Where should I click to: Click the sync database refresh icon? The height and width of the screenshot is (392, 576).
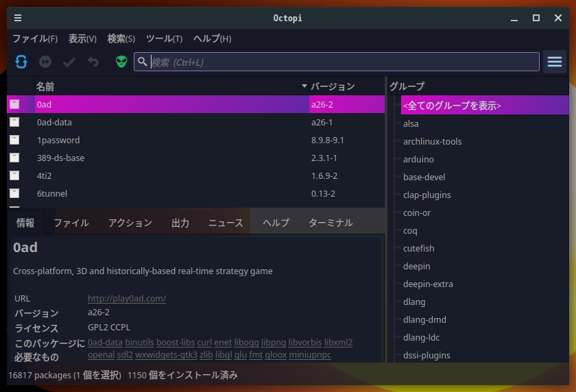(21, 62)
